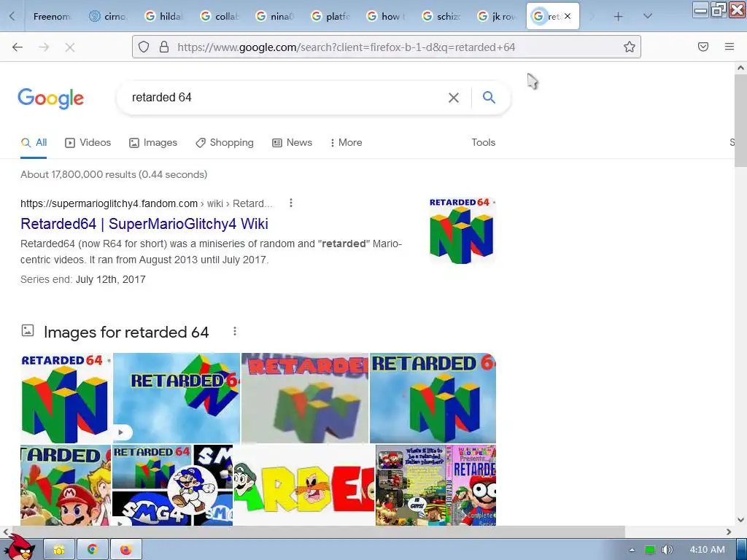The image size is (747, 560).
Task: List all tabs dropdown chevron
Action: (648, 16)
